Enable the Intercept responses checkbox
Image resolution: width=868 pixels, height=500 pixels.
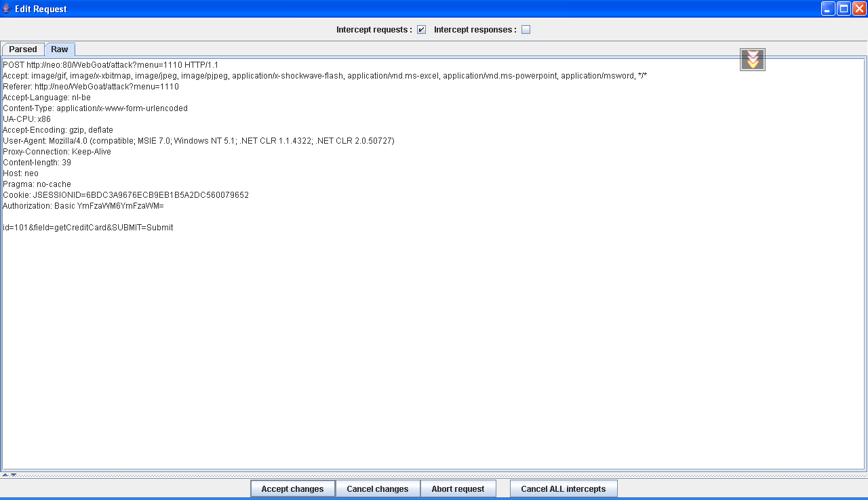(526, 30)
